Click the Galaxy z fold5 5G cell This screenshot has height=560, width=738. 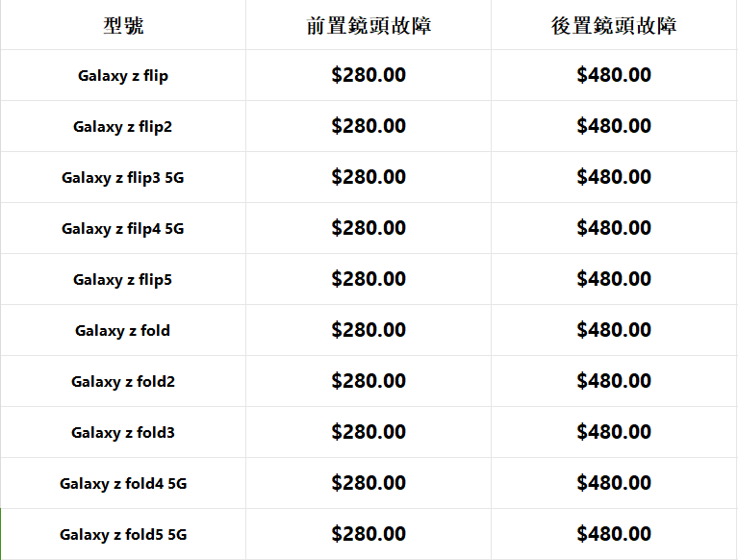click(123, 534)
